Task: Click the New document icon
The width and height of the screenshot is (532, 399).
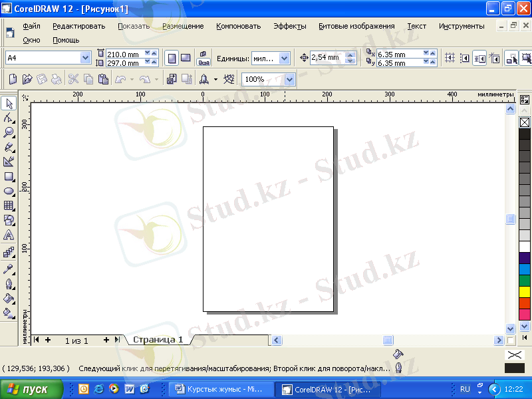Action: (13, 79)
